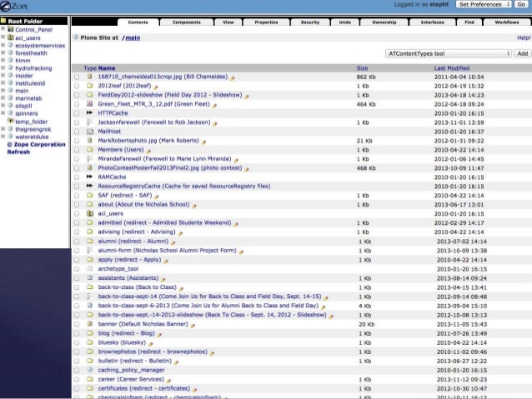Screen dimensions: 532x399
Task: Click pencil edit icon after Career Services
Action: click(x=168, y=381)
